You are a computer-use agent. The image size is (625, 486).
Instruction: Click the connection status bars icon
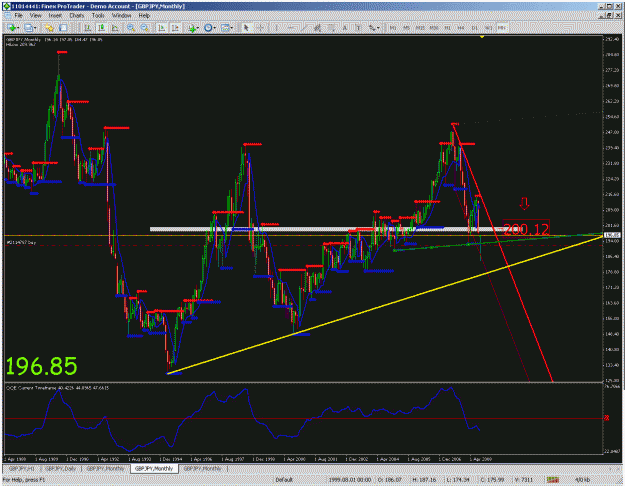tap(552, 480)
